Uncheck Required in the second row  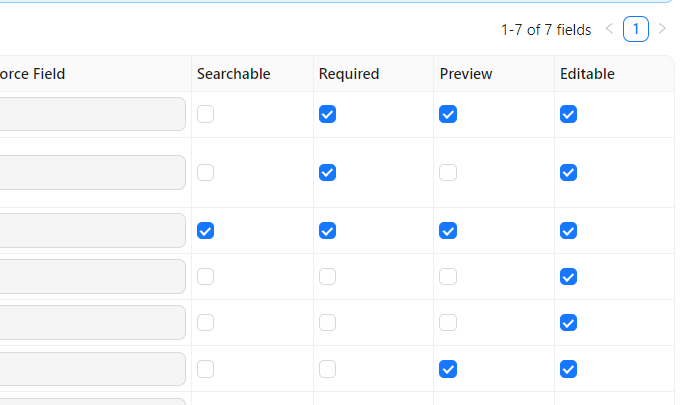pos(327,172)
